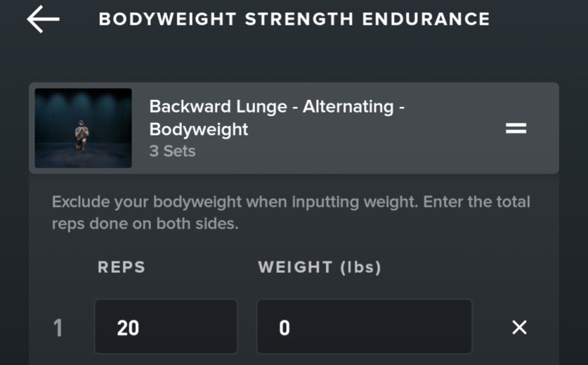Viewport: 588px width, 365px height.
Task: Remove set 1 with the X icon
Action: pyautogui.click(x=519, y=327)
